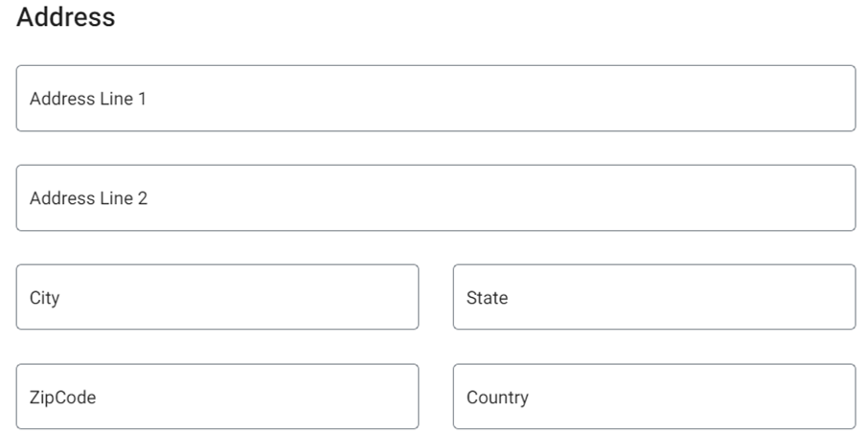Focus the ZipCode input box
This screenshot has height=434, width=868.
pyautogui.click(x=217, y=398)
